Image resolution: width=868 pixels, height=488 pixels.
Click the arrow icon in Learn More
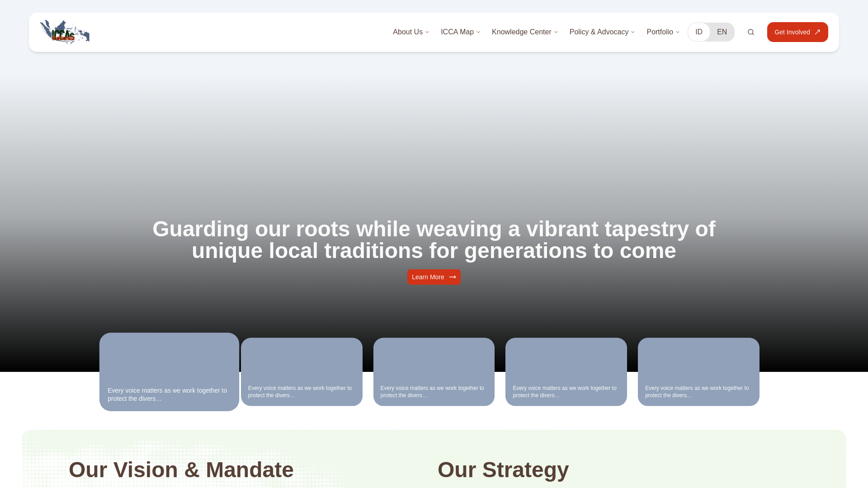453,277
